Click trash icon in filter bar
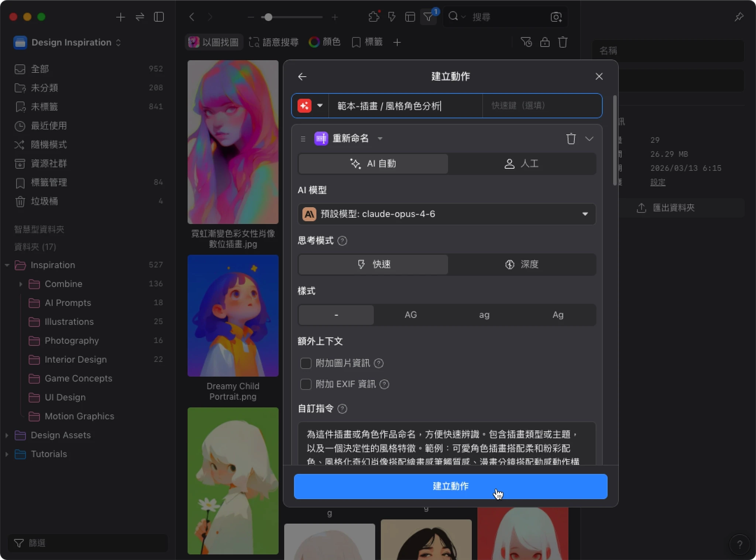This screenshot has width=756, height=560. pyautogui.click(x=563, y=42)
